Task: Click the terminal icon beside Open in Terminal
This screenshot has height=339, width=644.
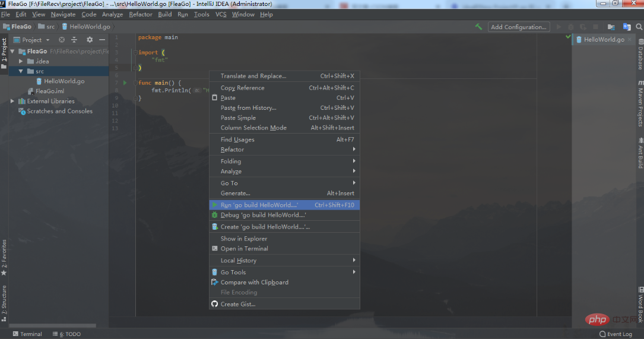Action: coord(214,249)
